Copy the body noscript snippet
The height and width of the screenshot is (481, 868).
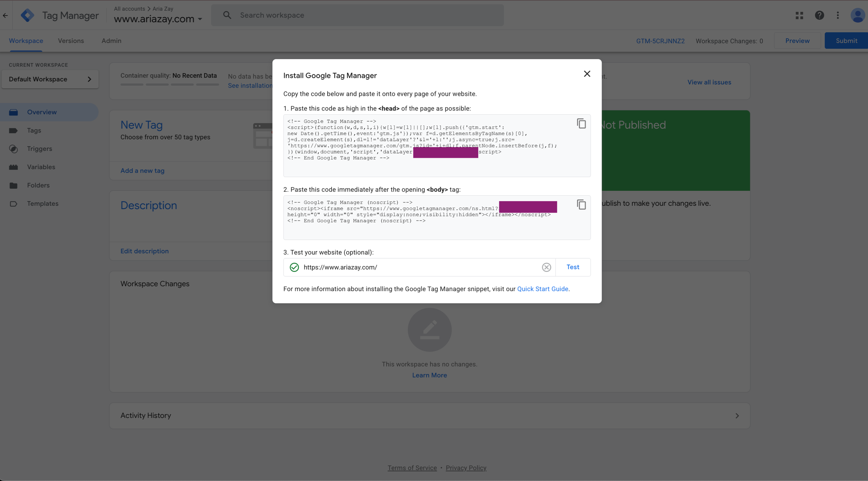581,205
